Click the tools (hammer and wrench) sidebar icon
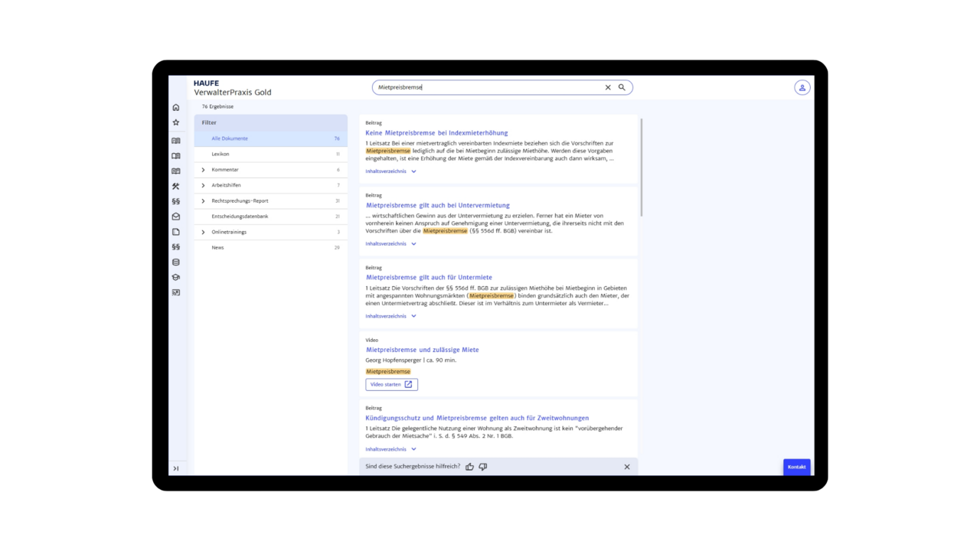 pyautogui.click(x=176, y=186)
